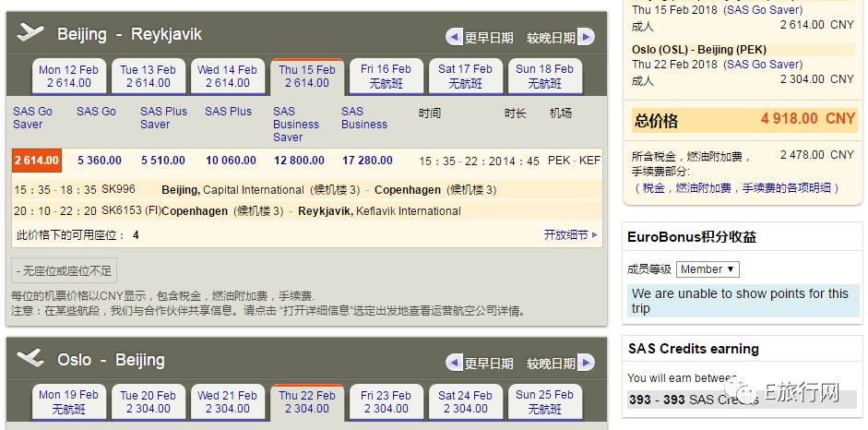This screenshot has width=868, height=430.
Task: Select the Mon 12 Feb date tab
Action: pos(69,77)
